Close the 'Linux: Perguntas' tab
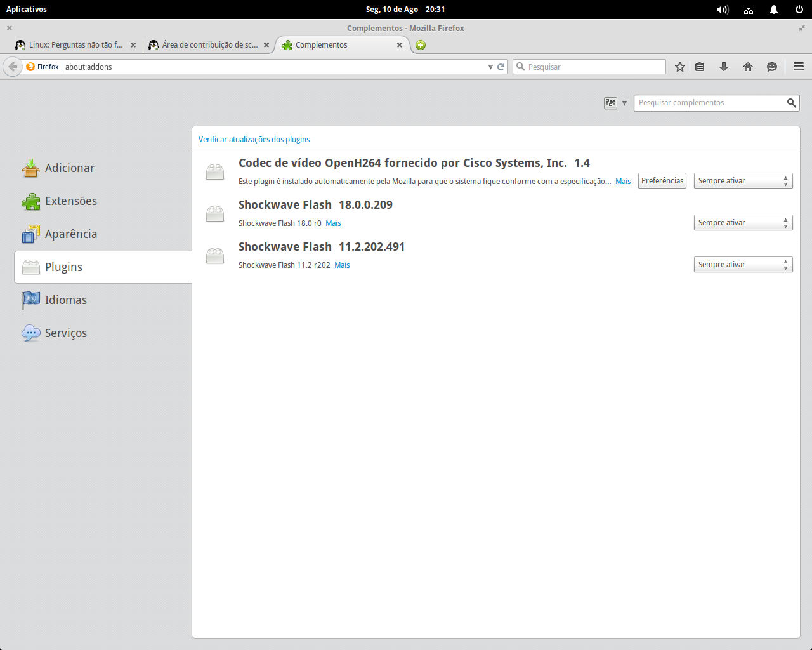812x650 pixels. pyautogui.click(x=133, y=45)
